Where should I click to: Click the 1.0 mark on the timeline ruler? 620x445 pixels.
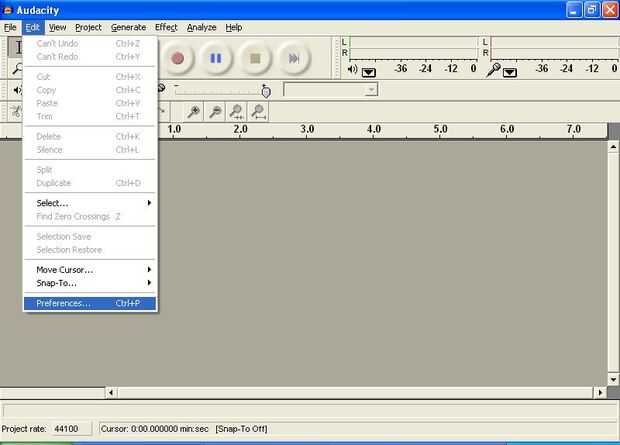pos(174,129)
